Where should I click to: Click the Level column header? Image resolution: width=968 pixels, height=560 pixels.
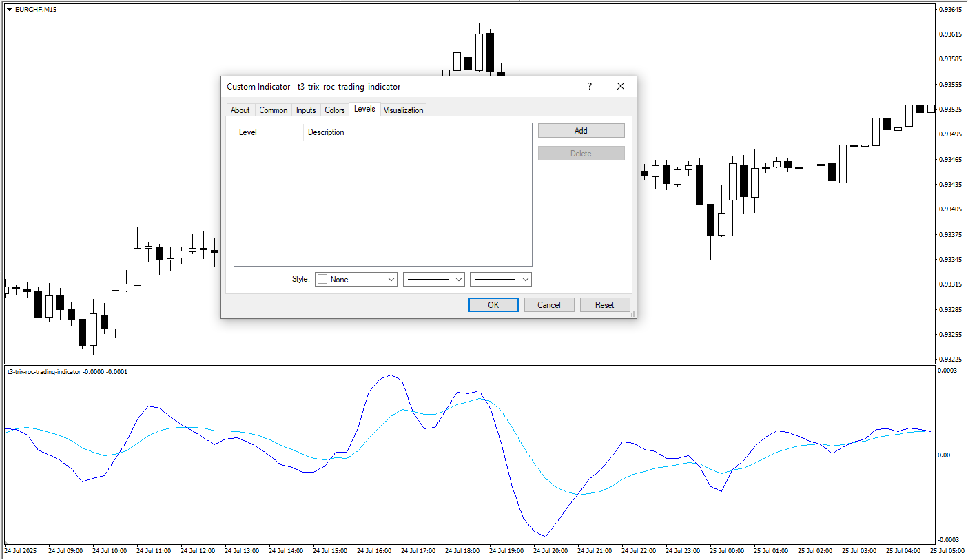tap(268, 132)
